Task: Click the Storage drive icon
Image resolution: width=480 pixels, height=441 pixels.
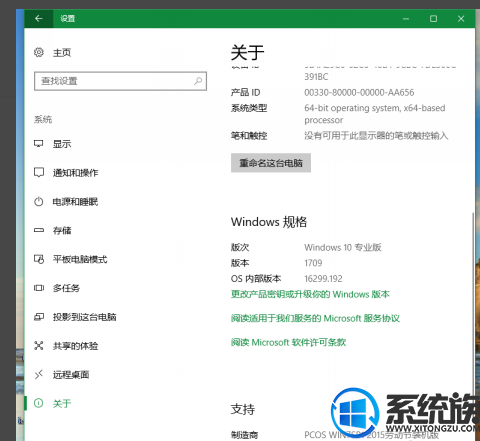Action: (39, 230)
